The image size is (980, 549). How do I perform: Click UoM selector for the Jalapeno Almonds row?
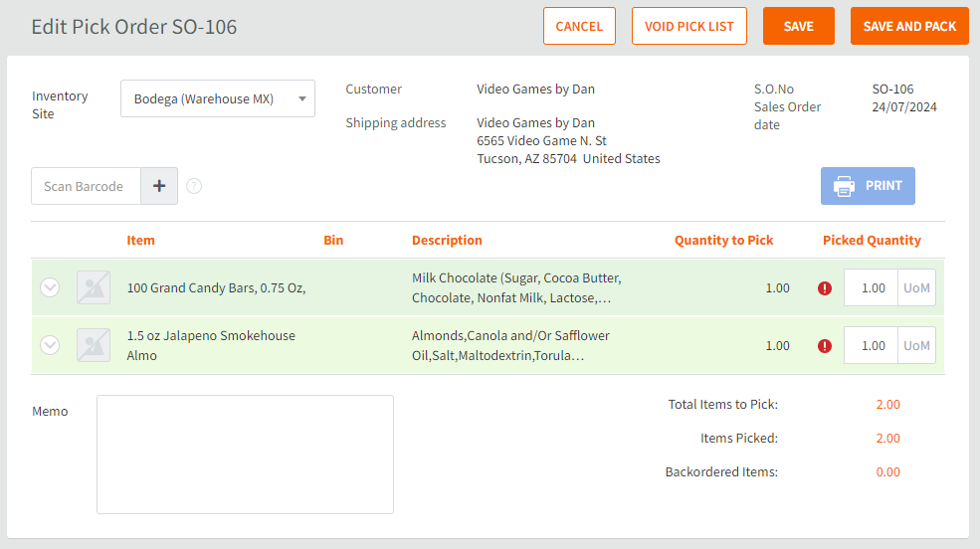(916, 346)
